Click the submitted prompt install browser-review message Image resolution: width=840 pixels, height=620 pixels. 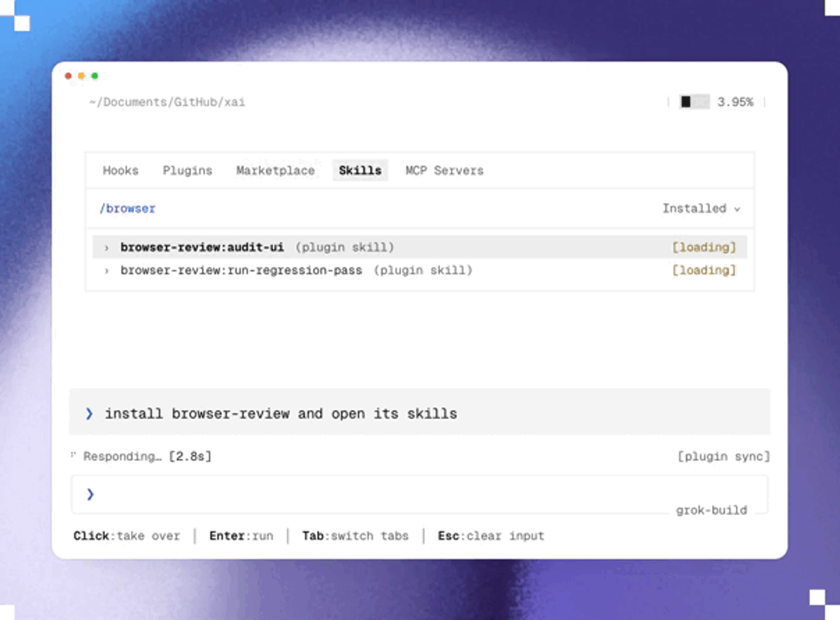click(420, 413)
